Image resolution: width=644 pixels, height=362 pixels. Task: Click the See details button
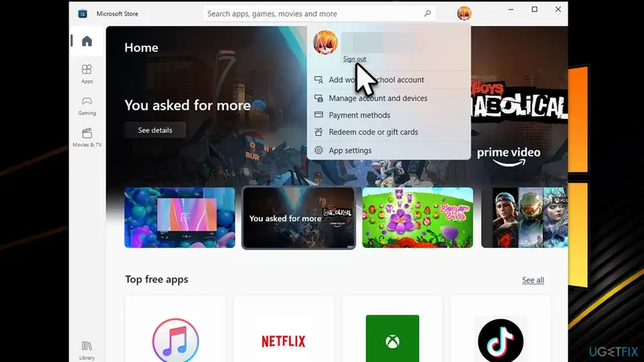(155, 130)
